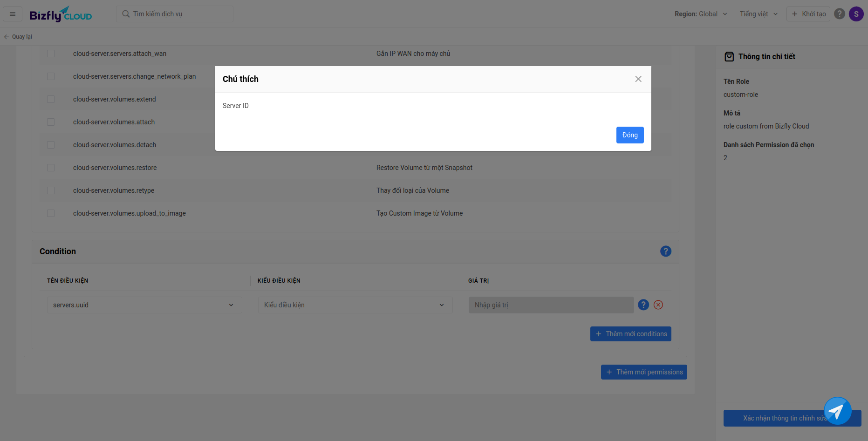The image size is (868, 441).
Task: Check cloud-server.servers.attach_wan permission
Action: [51, 54]
